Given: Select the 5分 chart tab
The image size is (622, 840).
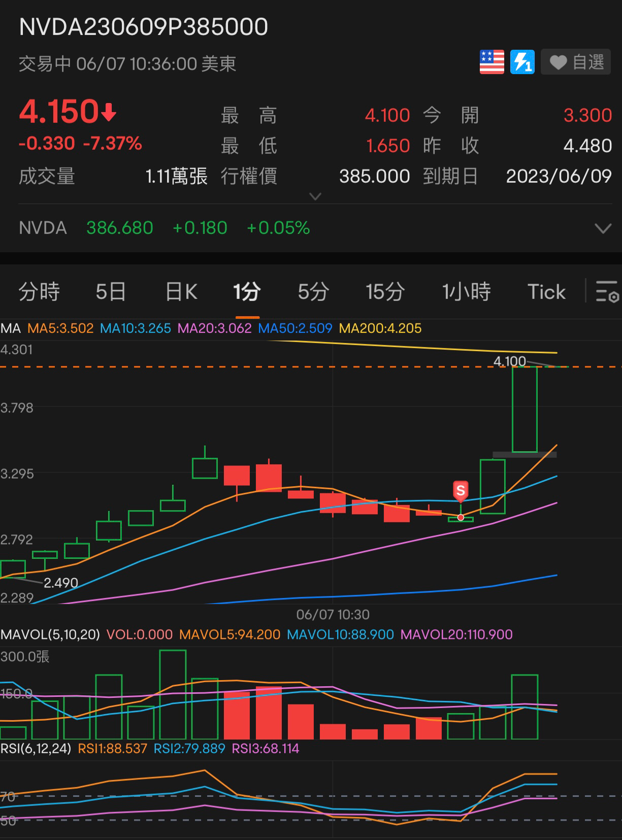Looking at the screenshot, I should (x=313, y=292).
